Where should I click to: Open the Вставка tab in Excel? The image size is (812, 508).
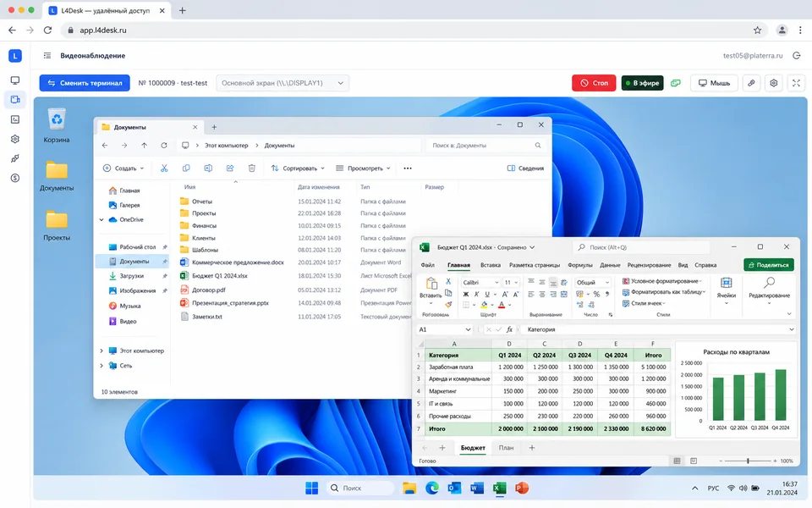click(x=490, y=265)
